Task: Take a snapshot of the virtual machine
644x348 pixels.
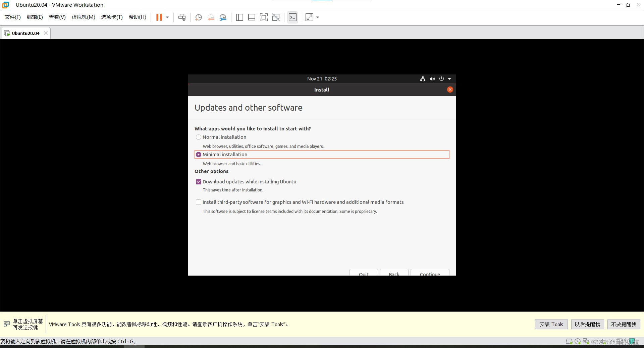Action: [198, 17]
